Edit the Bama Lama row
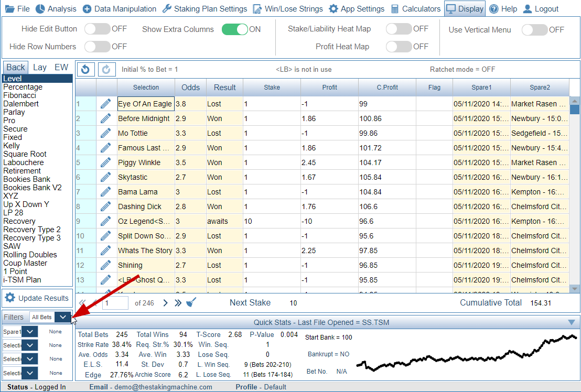 (x=105, y=192)
